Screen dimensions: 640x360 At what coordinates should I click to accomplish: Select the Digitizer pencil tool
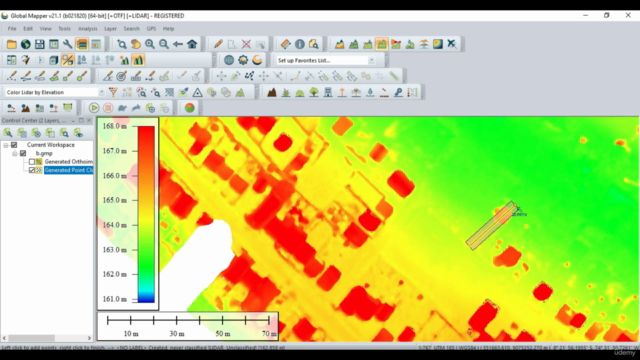coord(218,44)
